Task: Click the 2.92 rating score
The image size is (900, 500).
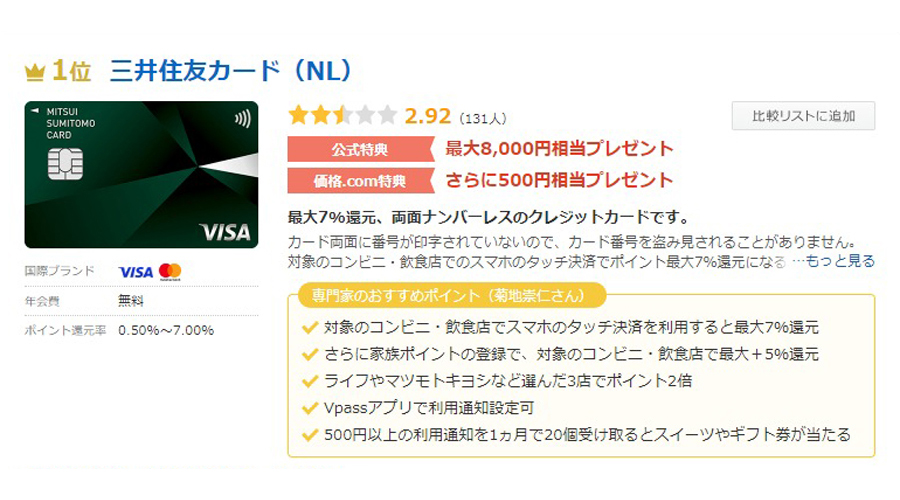Action: click(x=428, y=116)
